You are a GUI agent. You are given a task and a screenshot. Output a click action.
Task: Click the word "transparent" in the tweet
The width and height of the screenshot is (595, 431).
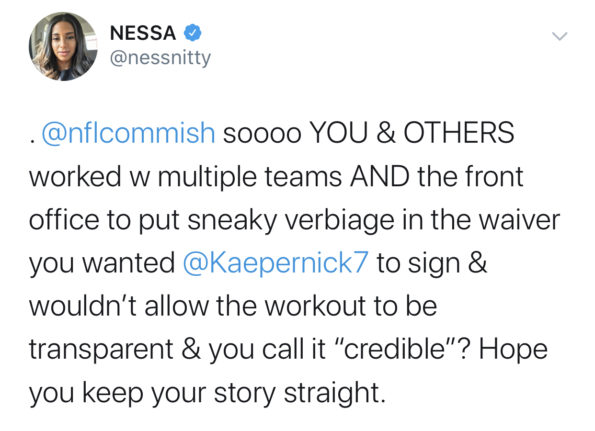(x=101, y=350)
